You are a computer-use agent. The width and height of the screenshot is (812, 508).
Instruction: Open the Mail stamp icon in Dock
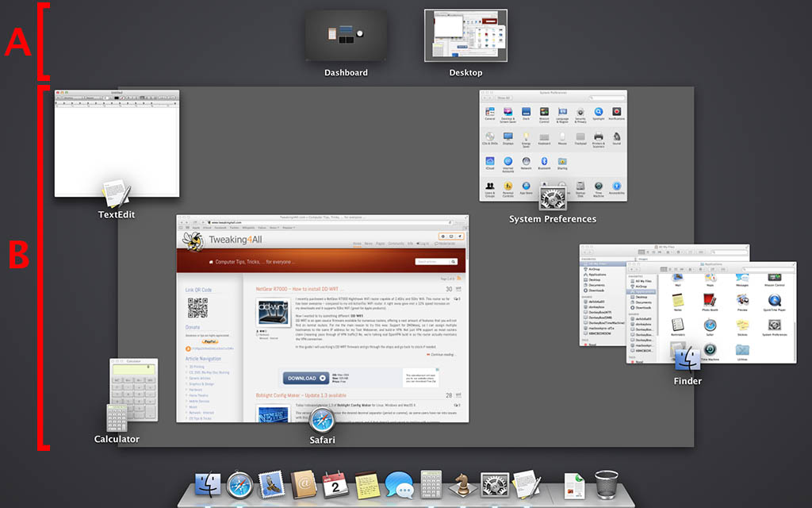click(x=271, y=484)
